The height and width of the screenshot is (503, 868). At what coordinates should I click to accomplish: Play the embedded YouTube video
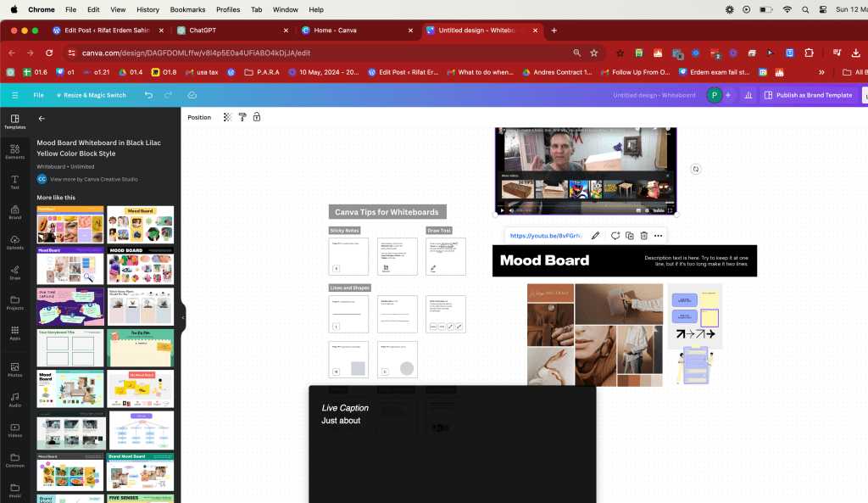pyautogui.click(x=502, y=210)
